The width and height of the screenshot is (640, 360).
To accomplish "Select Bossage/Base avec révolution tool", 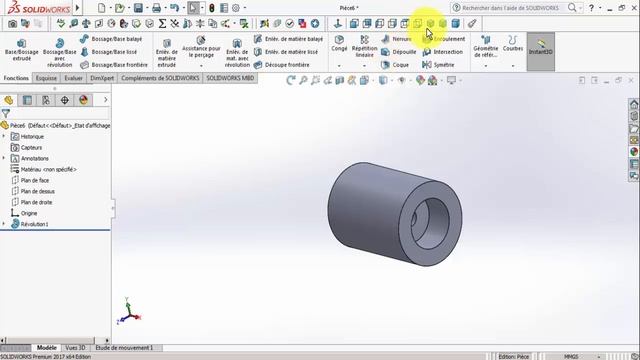I will [60, 53].
